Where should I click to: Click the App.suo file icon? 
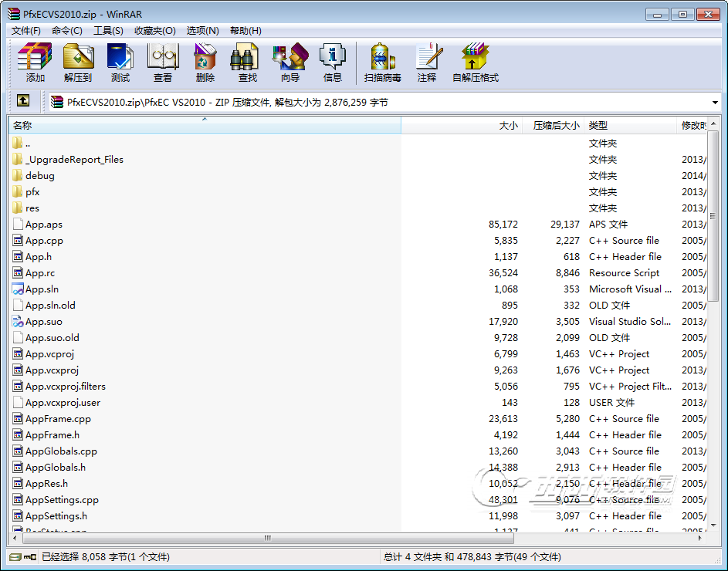click(18, 321)
